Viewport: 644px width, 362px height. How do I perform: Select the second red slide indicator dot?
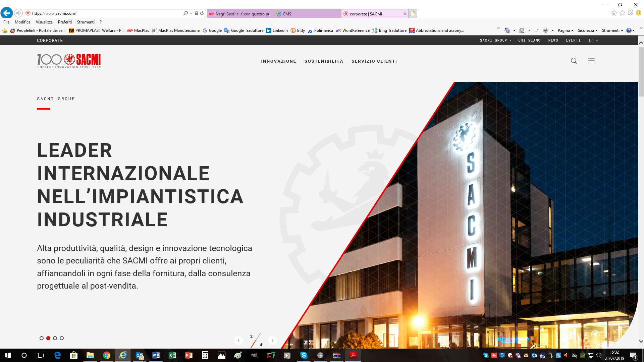pyautogui.click(x=48, y=338)
